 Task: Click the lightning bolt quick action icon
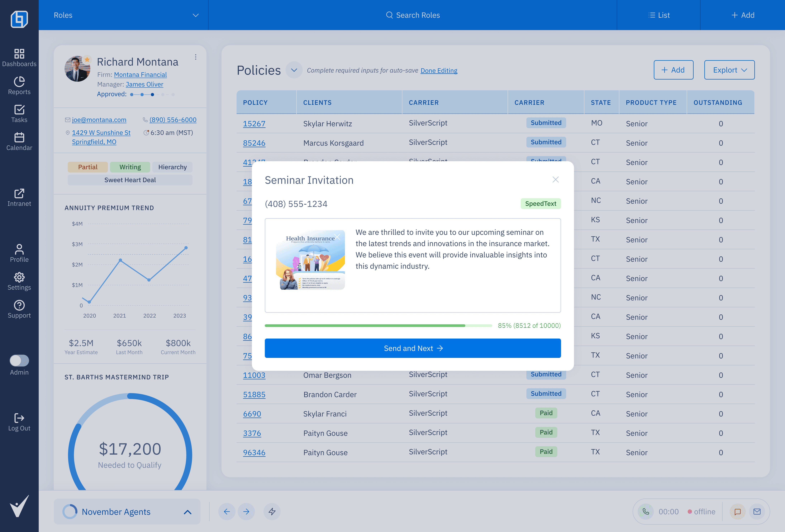point(272,511)
